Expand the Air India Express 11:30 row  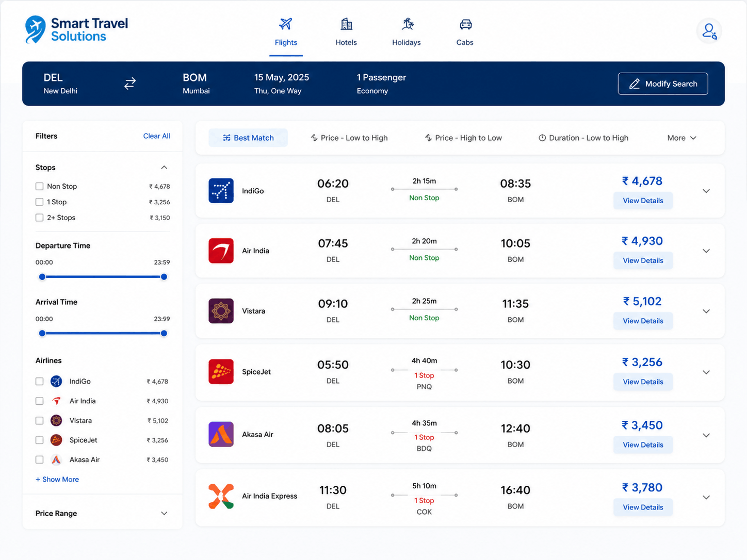pyautogui.click(x=706, y=498)
